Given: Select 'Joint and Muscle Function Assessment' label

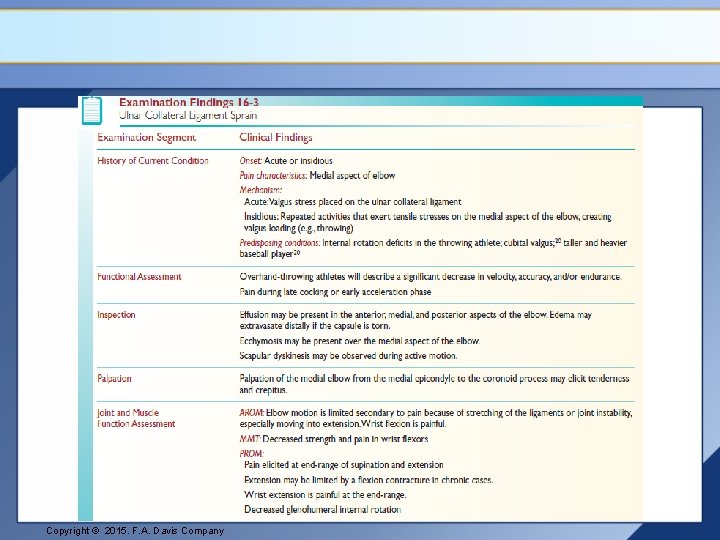Looking at the screenshot, I should coord(136,418).
